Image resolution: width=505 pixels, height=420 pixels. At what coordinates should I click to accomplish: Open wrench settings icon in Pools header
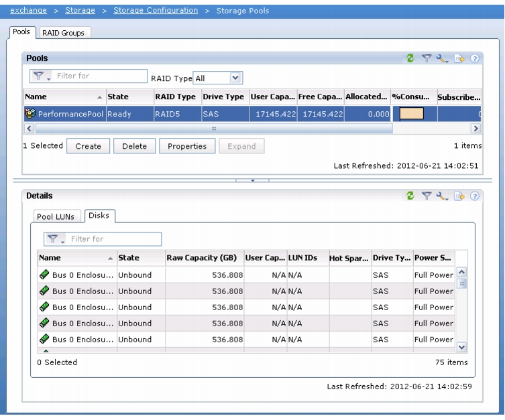coord(442,58)
